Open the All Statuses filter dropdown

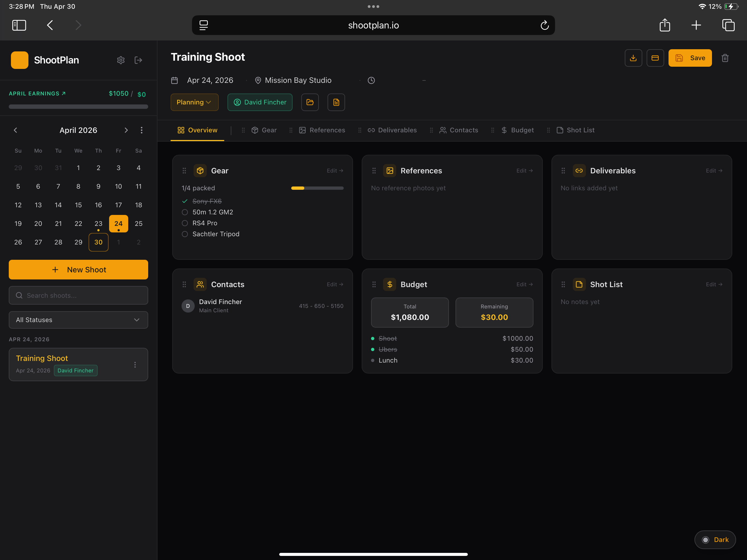click(x=78, y=320)
